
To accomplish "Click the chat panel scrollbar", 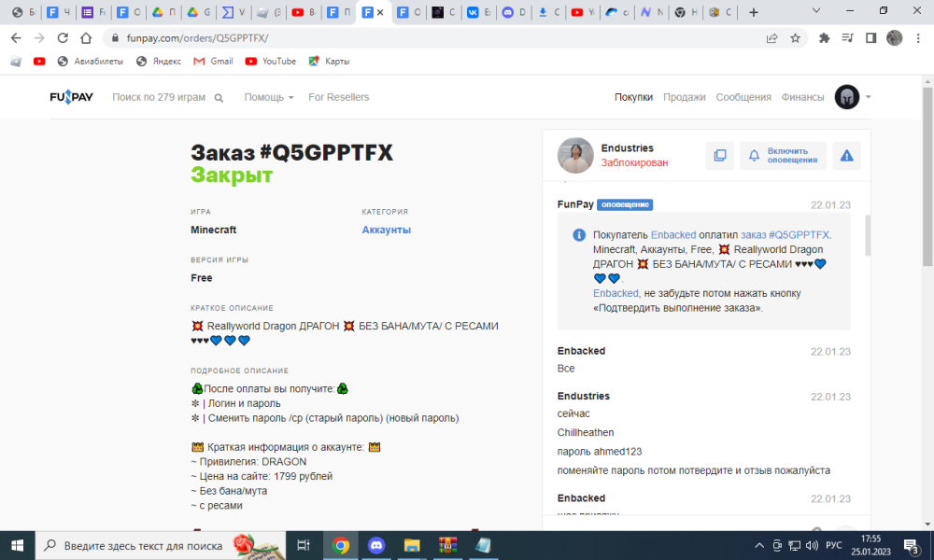I will point(868,235).
